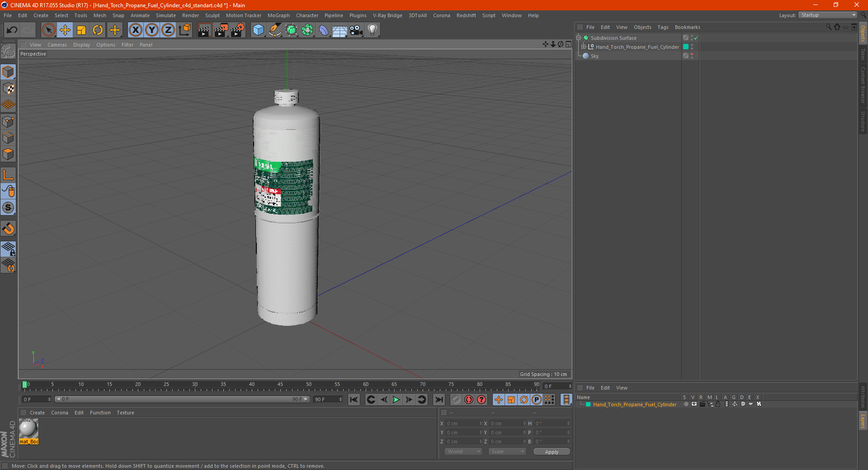Toggle Y axis lock

coord(152,30)
